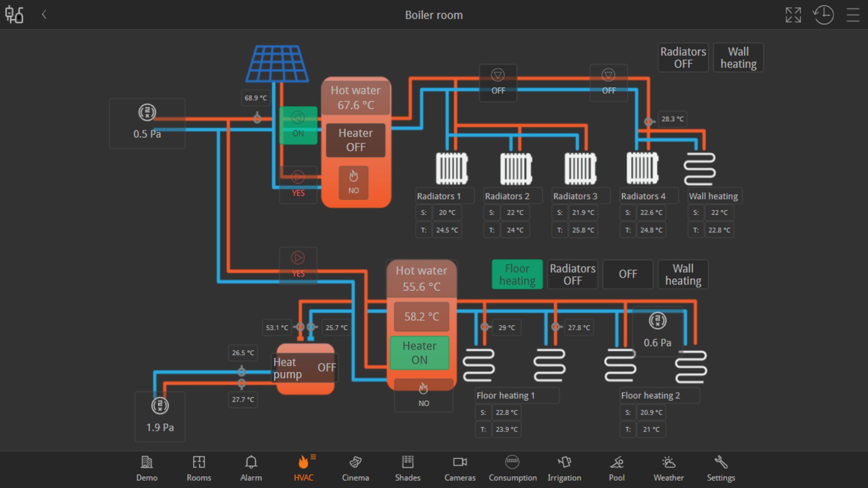Switch to the Alarm tab
This screenshot has height=488, width=868.
[x=251, y=468]
